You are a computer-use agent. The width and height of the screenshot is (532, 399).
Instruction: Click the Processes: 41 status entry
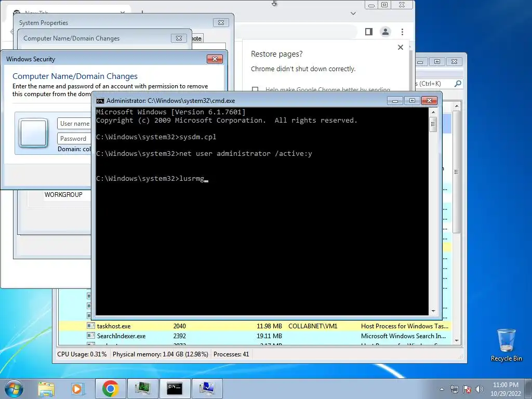click(x=231, y=354)
